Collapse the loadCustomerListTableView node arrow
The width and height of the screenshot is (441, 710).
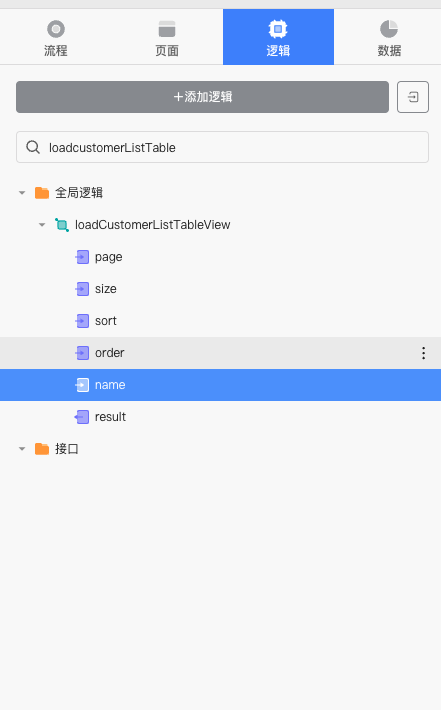pyautogui.click(x=42, y=225)
